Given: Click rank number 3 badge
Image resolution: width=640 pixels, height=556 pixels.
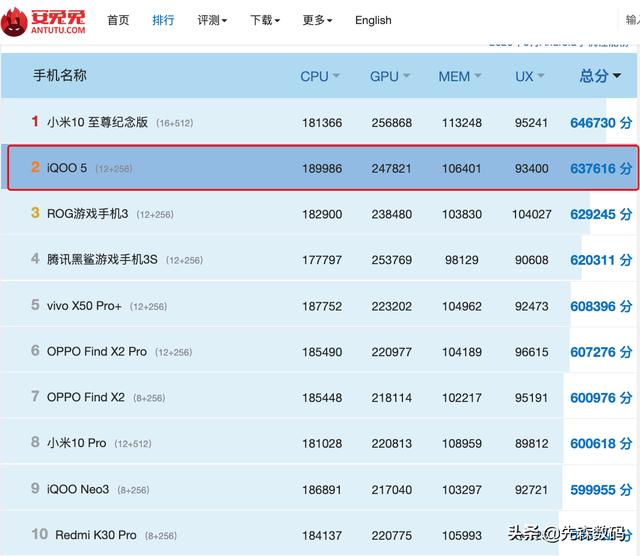Looking at the screenshot, I should point(35,213).
